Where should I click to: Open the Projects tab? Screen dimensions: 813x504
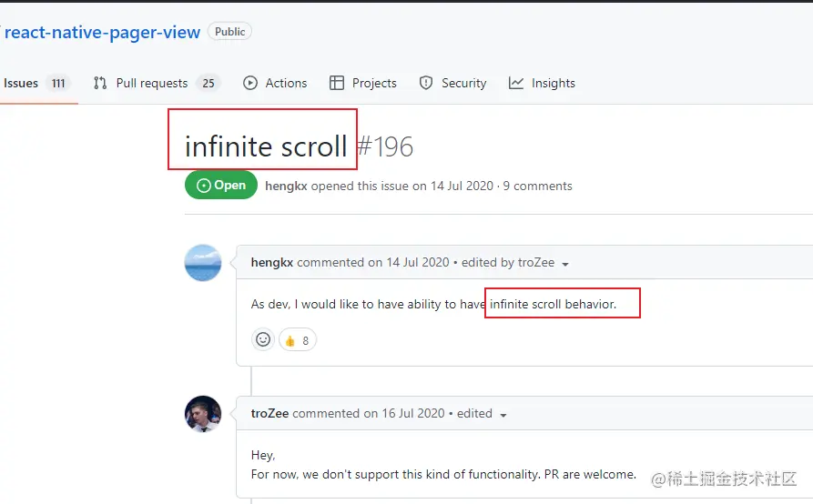point(374,83)
